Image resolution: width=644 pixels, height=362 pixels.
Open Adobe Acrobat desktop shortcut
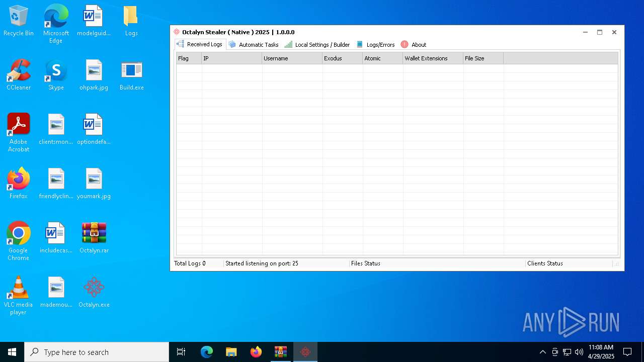point(19,133)
